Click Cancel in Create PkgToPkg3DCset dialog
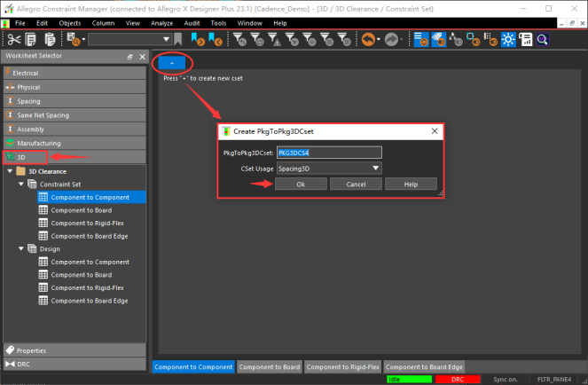This screenshot has height=385, width=588. click(356, 185)
